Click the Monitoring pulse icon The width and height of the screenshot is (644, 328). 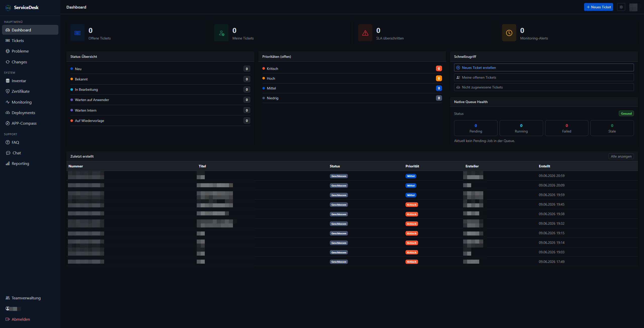pyautogui.click(x=8, y=102)
